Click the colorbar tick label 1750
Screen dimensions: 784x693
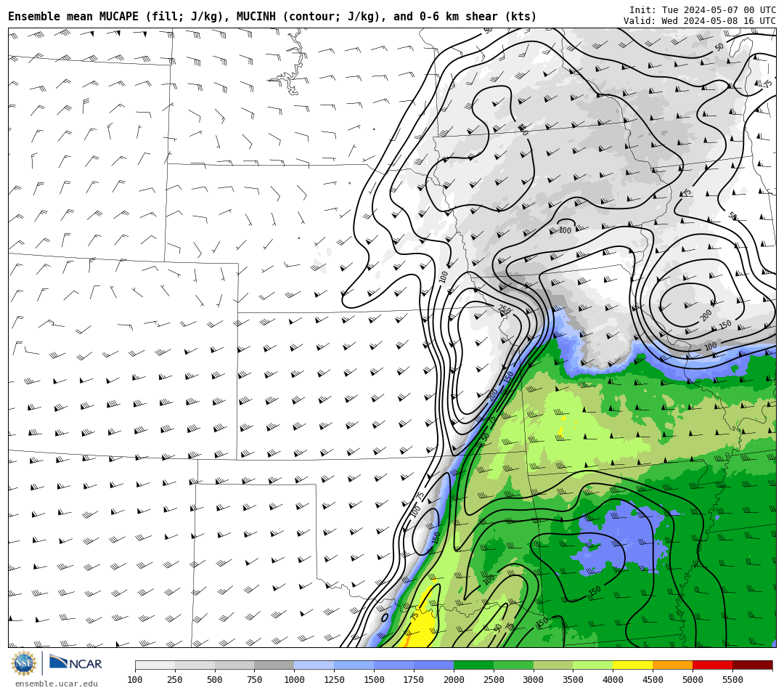414,679
